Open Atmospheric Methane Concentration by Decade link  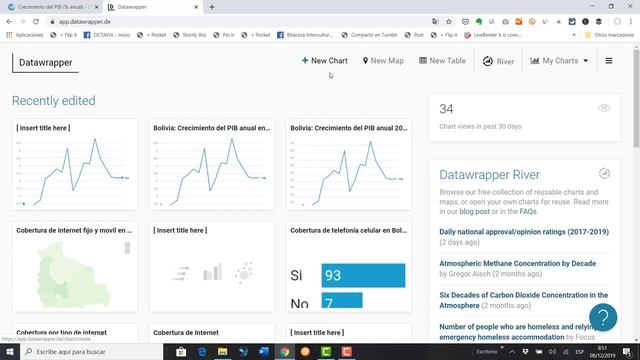click(518, 263)
